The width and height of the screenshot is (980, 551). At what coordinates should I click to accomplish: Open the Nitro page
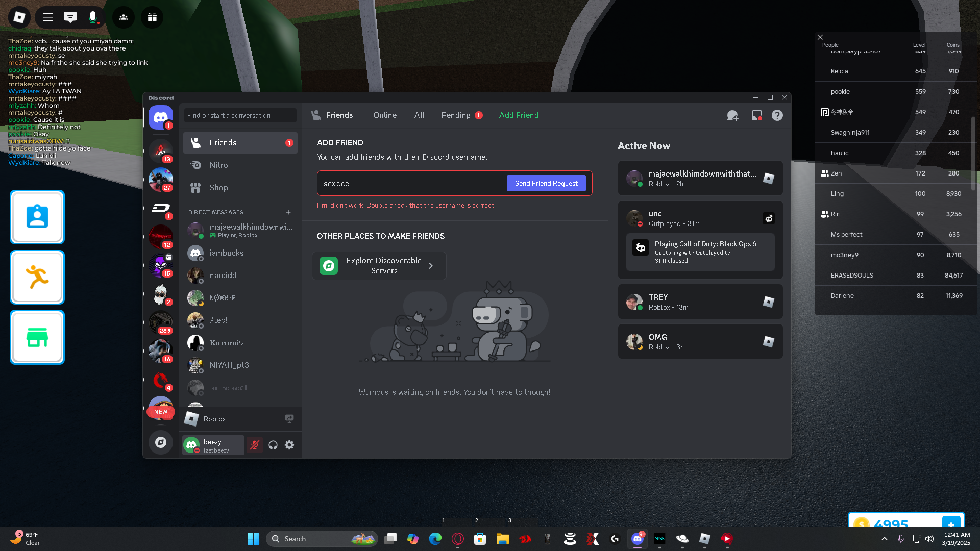pos(240,165)
